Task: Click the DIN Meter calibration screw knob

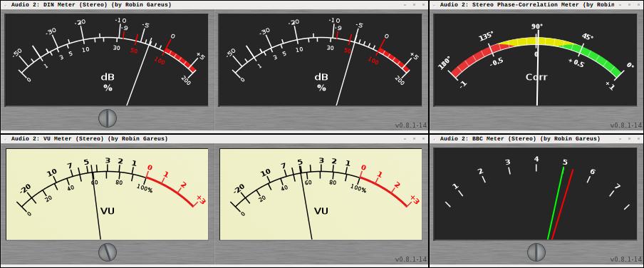Action: click(108, 118)
